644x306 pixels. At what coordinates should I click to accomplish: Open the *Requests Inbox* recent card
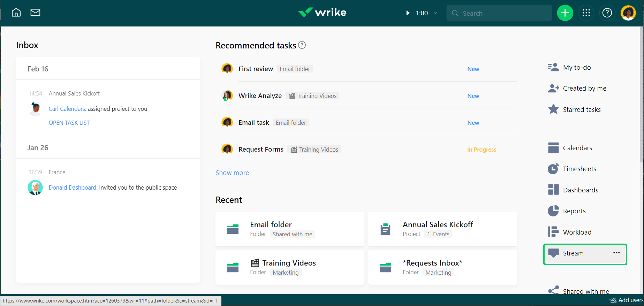442,267
